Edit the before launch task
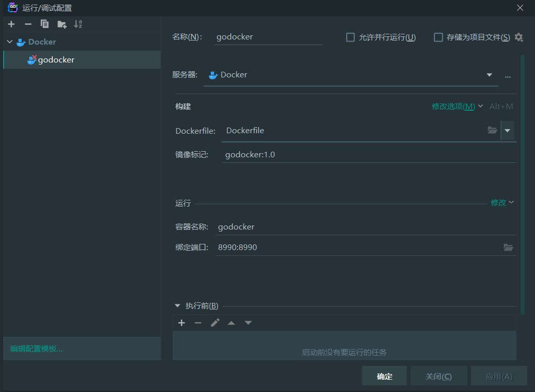535x392 pixels. (215, 323)
